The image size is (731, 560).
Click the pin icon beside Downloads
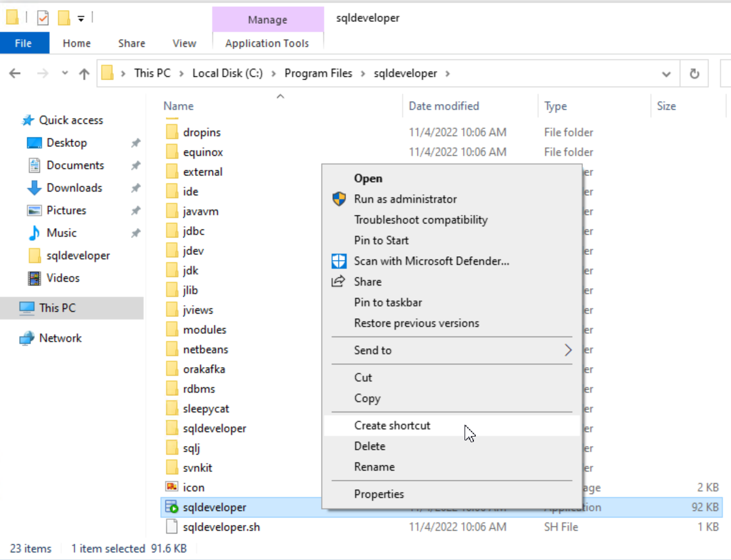tap(135, 188)
